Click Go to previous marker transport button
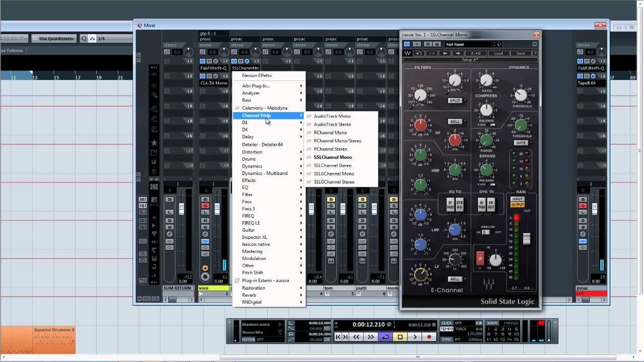644x362 pixels. pos(338,337)
